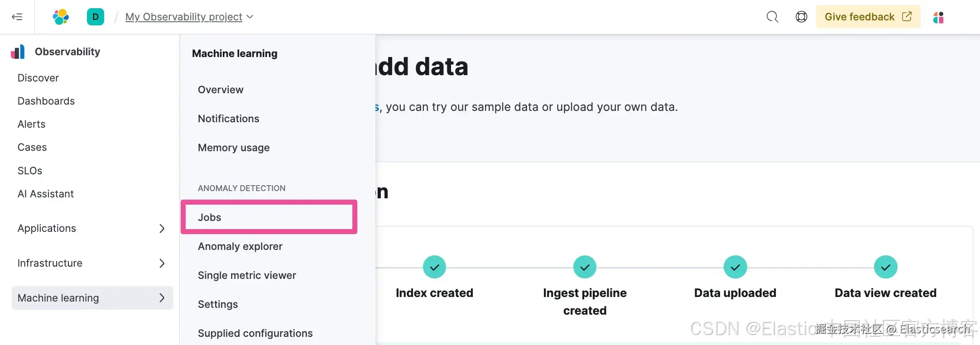Open Jobs under Anomaly Detection
Image resolution: width=980 pixels, height=345 pixels.
pyautogui.click(x=210, y=217)
